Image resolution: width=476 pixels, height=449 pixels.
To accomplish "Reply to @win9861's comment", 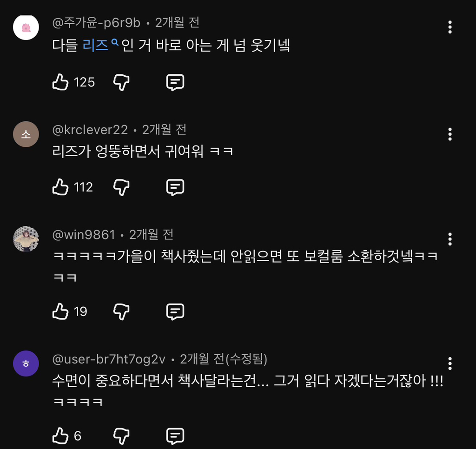I will tap(175, 311).
